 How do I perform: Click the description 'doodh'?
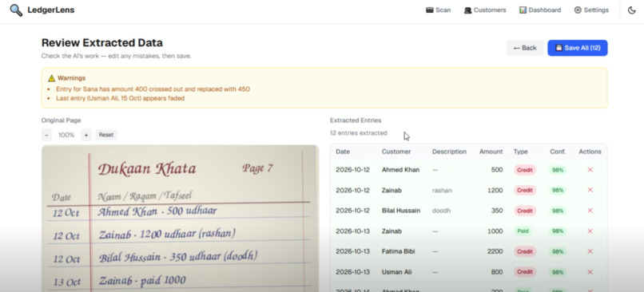tap(441, 211)
